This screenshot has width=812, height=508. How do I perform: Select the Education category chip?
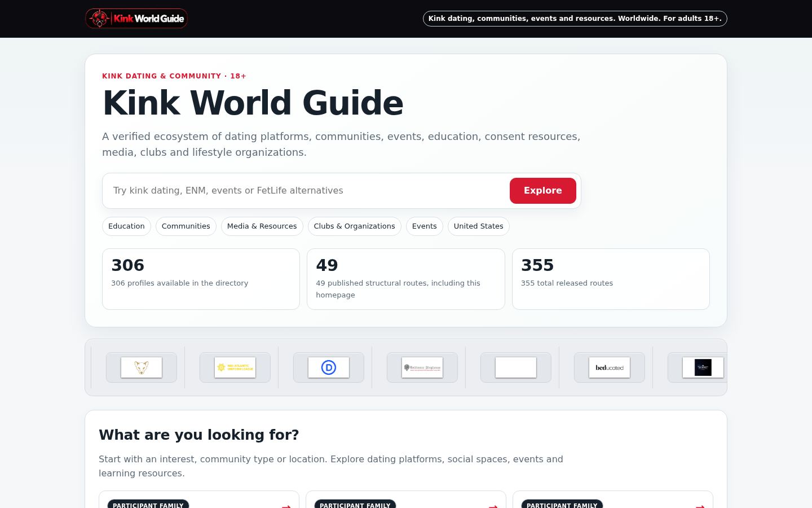[126, 226]
